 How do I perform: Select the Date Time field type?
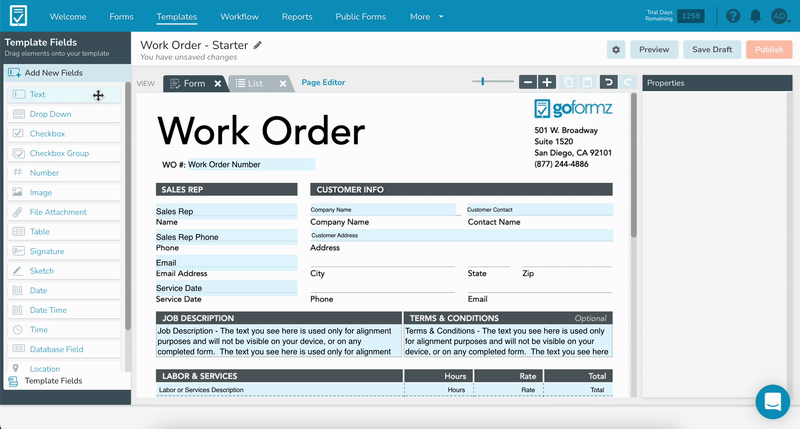(x=64, y=310)
